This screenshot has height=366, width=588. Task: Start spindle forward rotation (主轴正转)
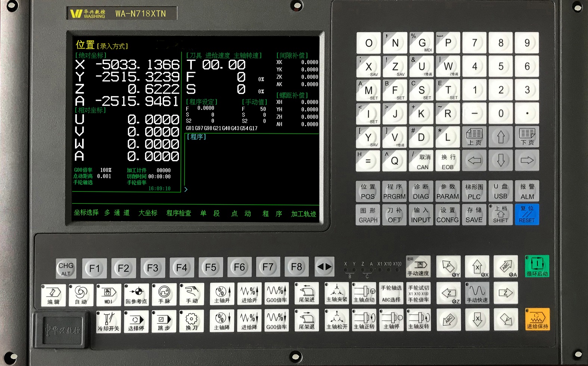(364, 321)
